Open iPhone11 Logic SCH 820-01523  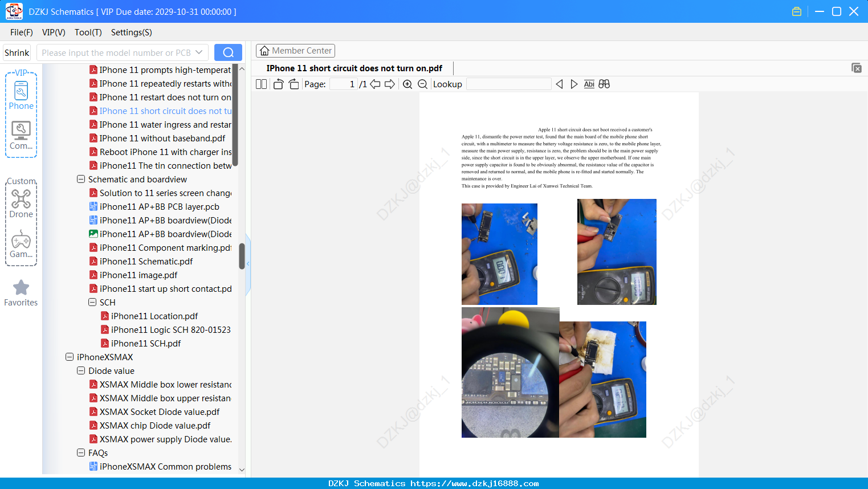pyautogui.click(x=171, y=329)
